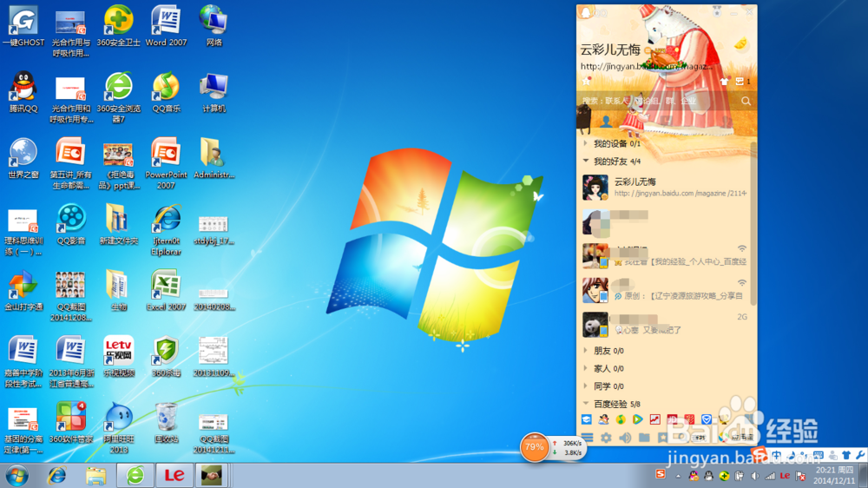
Task: Open 腾讯课堂 graduation cap app icon
Action: (x=586, y=419)
